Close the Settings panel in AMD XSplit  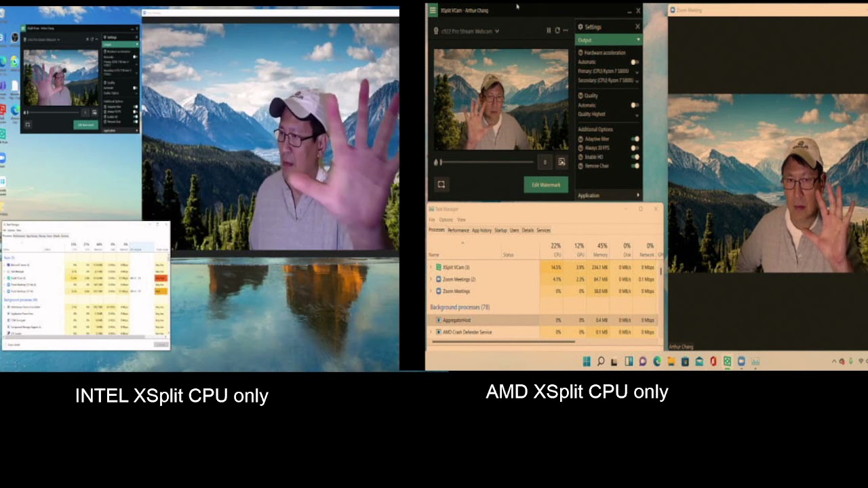pyautogui.click(x=637, y=27)
